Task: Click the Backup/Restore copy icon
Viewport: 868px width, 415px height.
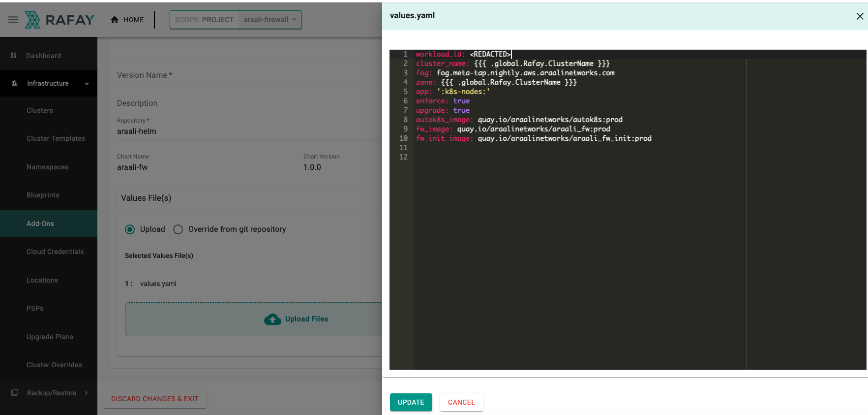Action: click(x=15, y=393)
